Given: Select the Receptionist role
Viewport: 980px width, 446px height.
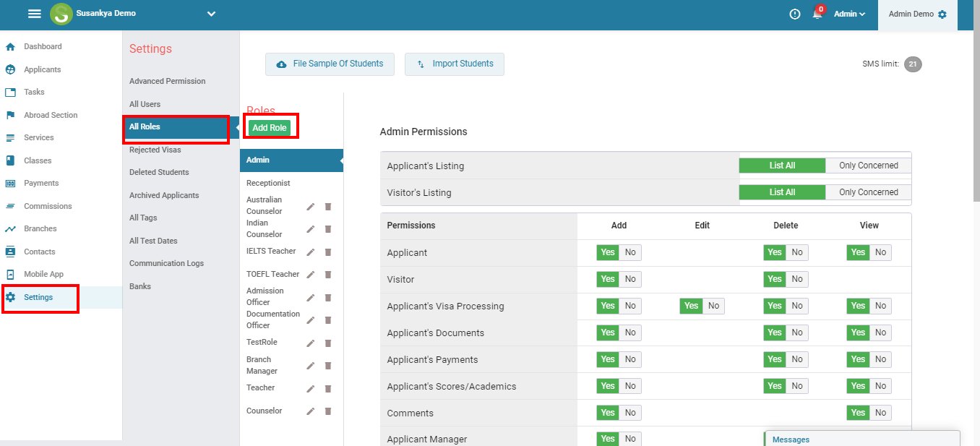Looking at the screenshot, I should pyautogui.click(x=268, y=184).
